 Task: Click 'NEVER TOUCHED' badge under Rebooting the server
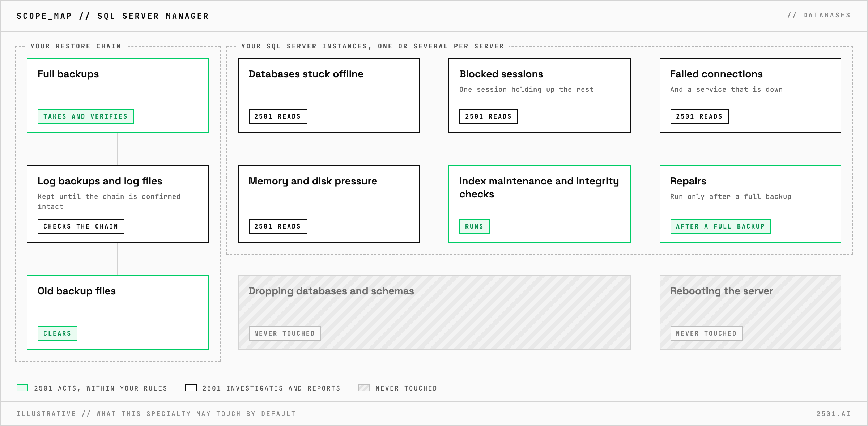pyautogui.click(x=706, y=333)
